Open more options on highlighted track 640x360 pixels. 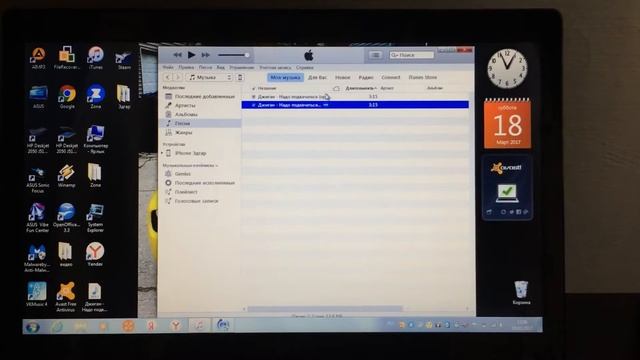(x=326, y=105)
